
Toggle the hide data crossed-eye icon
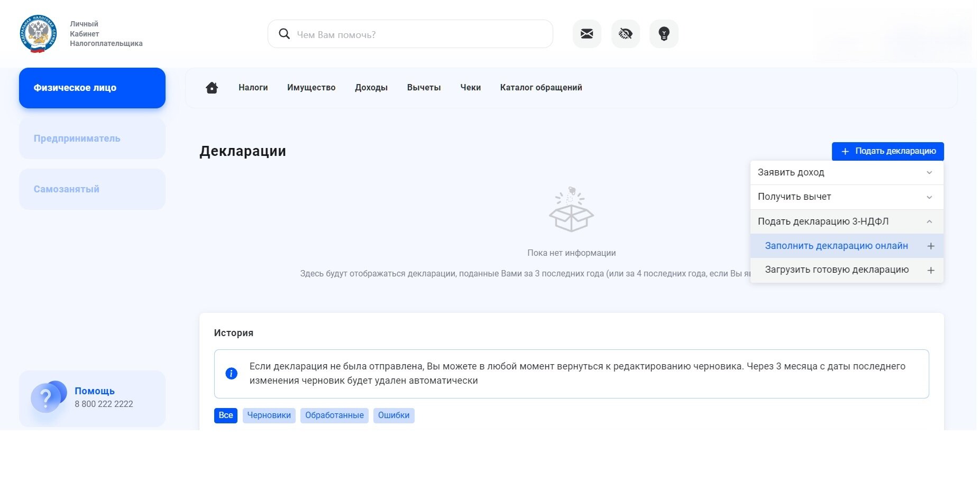pos(625,34)
